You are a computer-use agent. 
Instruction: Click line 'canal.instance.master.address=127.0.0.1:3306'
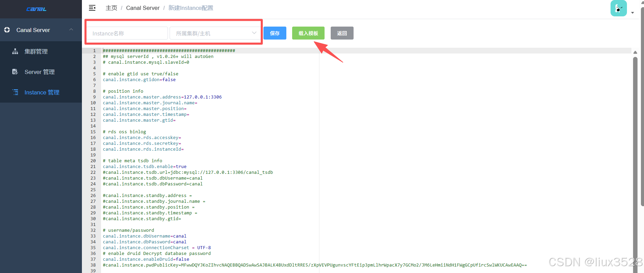tap(162, 97)
